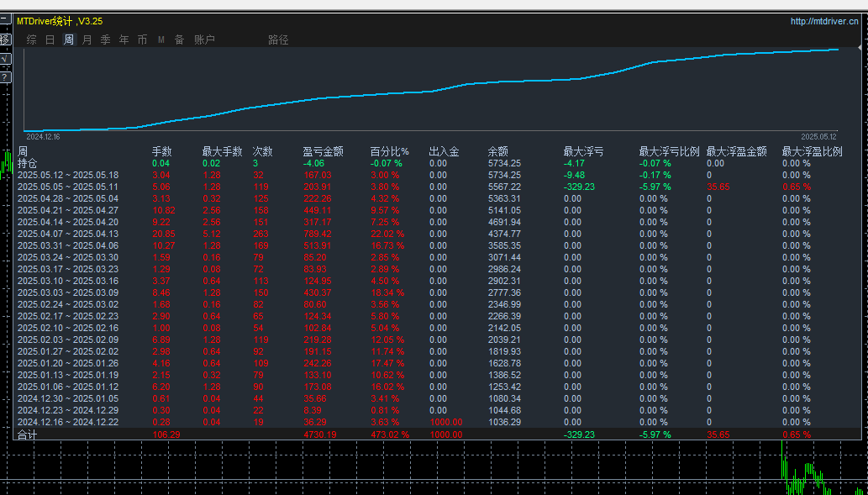Toggle the √ checkmark button on left edge
Viewport: 868px width, 495px height.
tap(4, 59)
